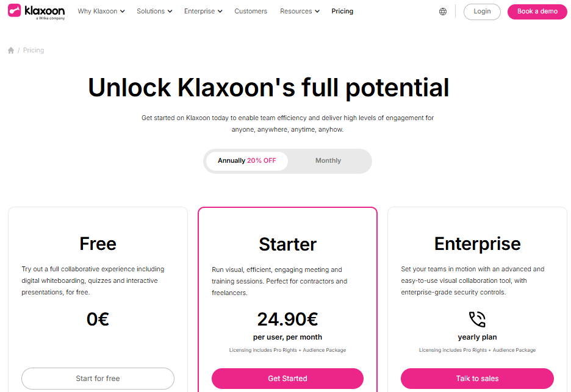The height and width of the screenshot is (392, 571).
Task: Click the Klaxoon logo
Action: point(37,12)
